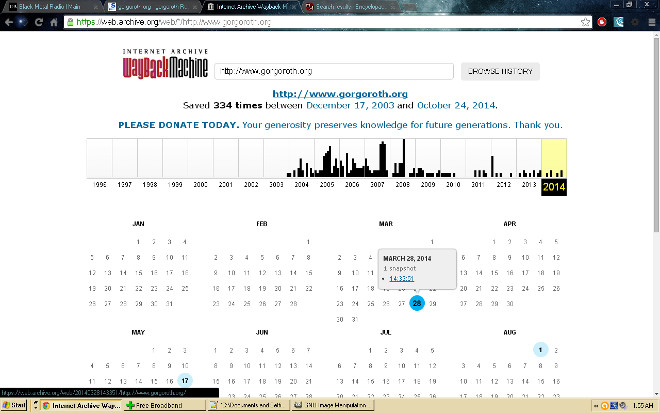
Task: Select year 2014 on the timeline
Action: pyautogui.click(x=554, y=187)
